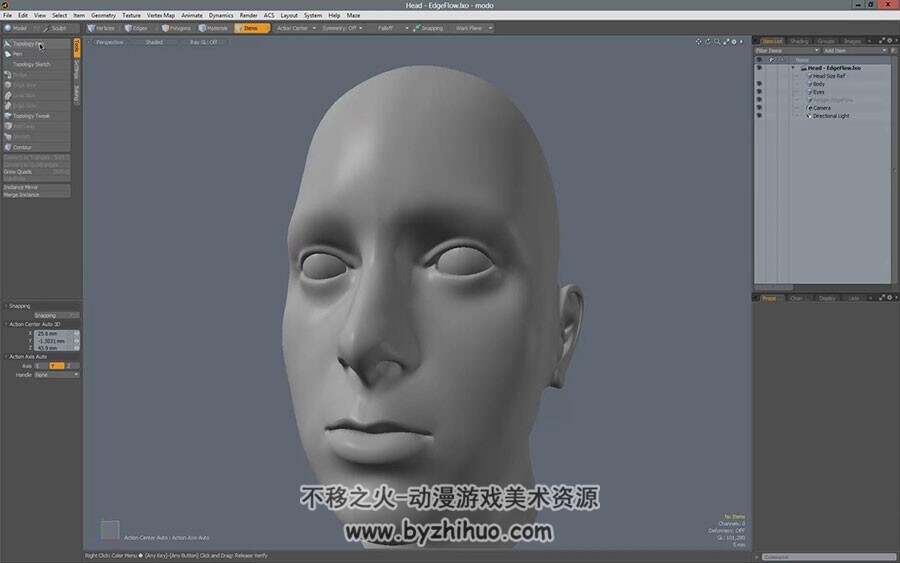Open the Work Plane dropdown
Viewport: 900px width, 563px height.
(472, 28)
